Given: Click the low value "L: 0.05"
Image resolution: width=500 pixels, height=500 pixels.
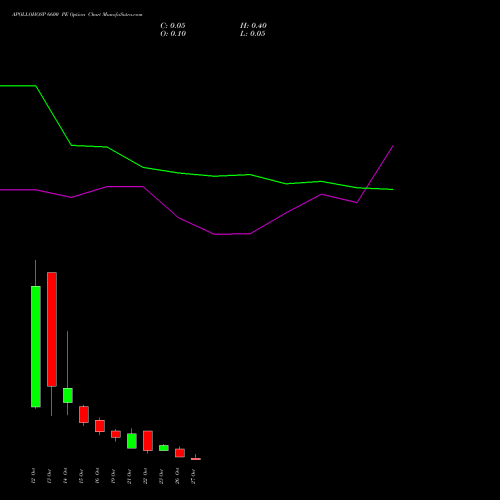Looking at the screenshot, I should tap(253, 34).
